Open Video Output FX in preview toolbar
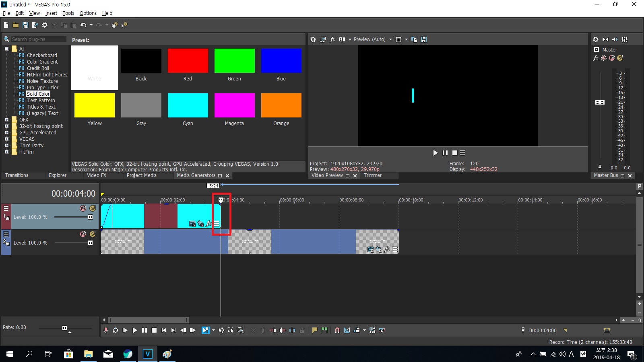644x362 pixels. click(332, 39)
